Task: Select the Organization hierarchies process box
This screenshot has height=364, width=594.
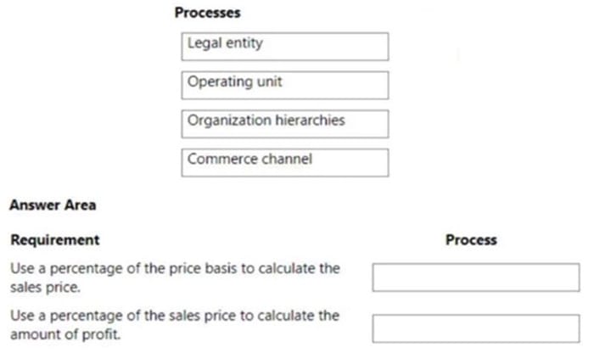Action: coord(285,124)
